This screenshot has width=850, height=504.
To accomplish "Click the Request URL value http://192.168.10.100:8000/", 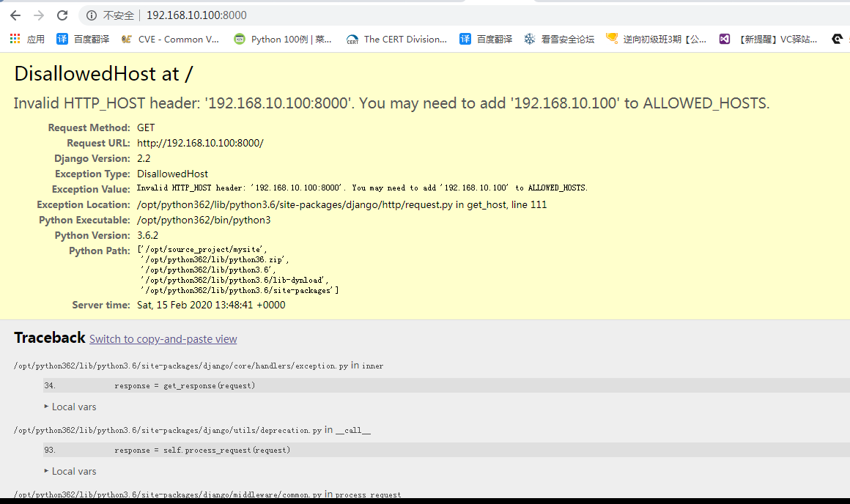I will (x=200, y=143).
